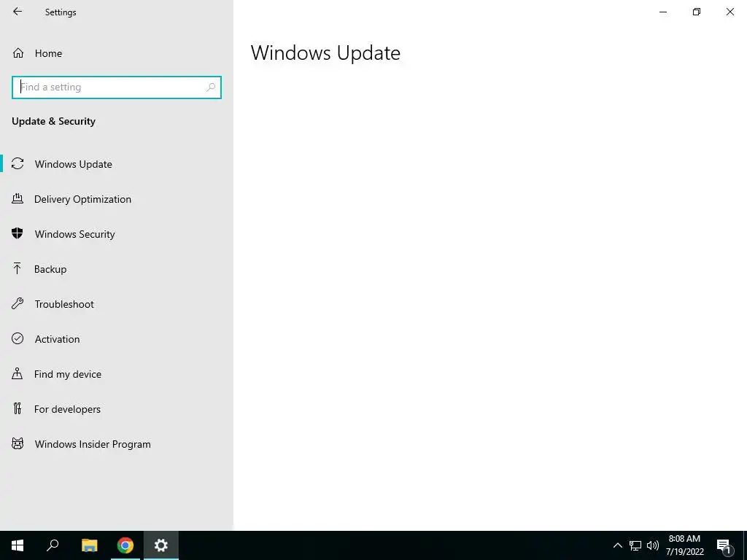Close the Settings window
The image size is (747, 560).
click(x=729, y=12)
